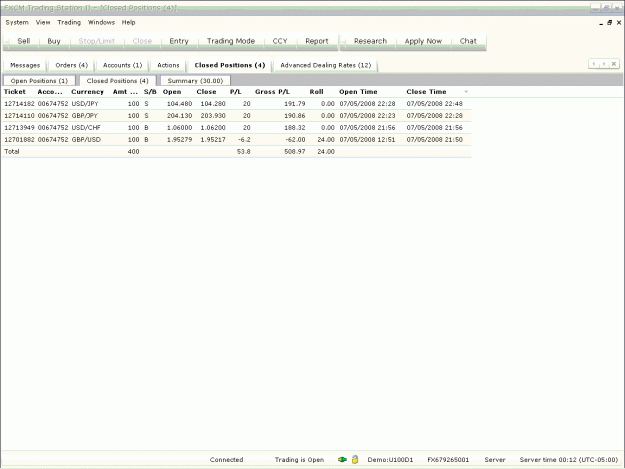The width and height of the screenshot is (625, 469).
Task: Click the greyed Close toolbar button
Action: pos(142,41)
